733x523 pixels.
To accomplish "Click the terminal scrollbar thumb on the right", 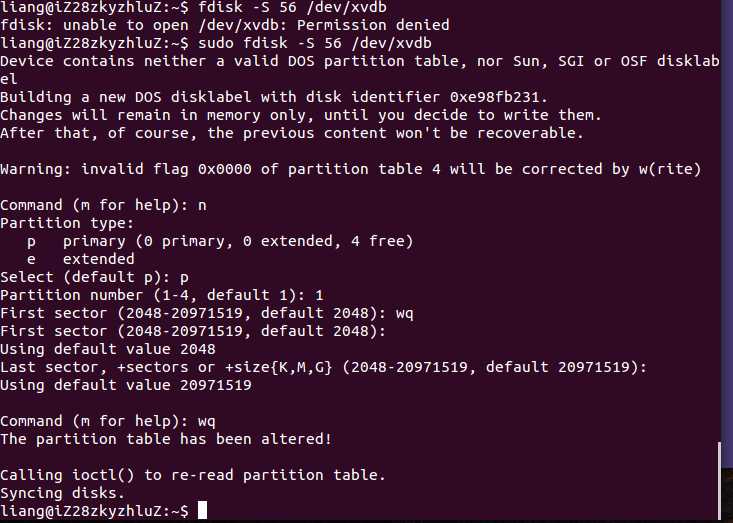I will (719, 482).
